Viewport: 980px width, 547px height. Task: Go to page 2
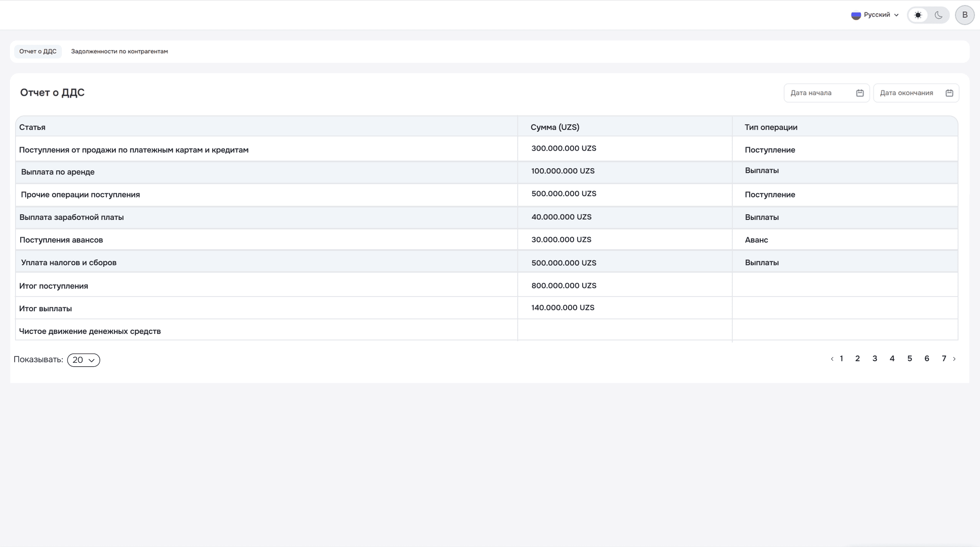pyautogui.click(x=857, y=358)
